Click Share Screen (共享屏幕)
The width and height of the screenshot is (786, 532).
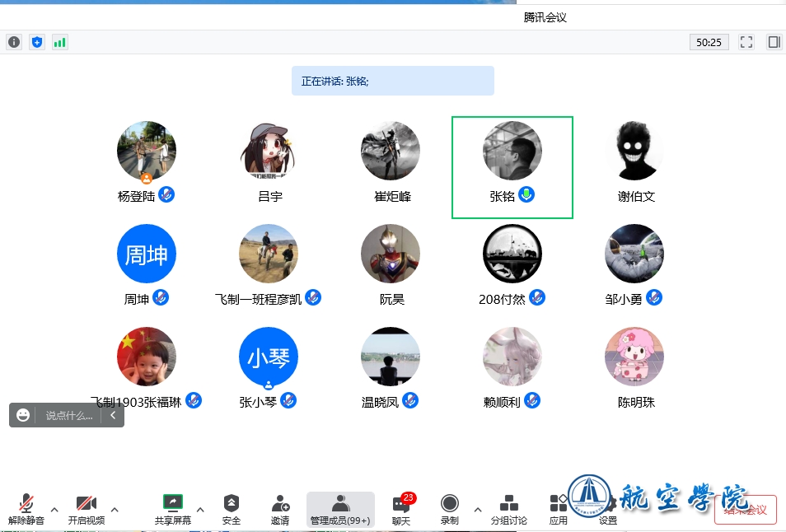point(173,508)
